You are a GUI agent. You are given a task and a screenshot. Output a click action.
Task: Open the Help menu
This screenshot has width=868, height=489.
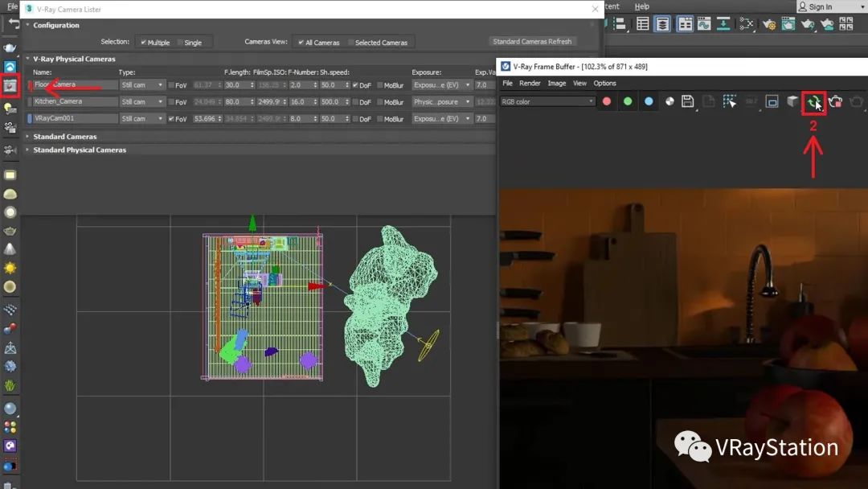pos(641,6)
